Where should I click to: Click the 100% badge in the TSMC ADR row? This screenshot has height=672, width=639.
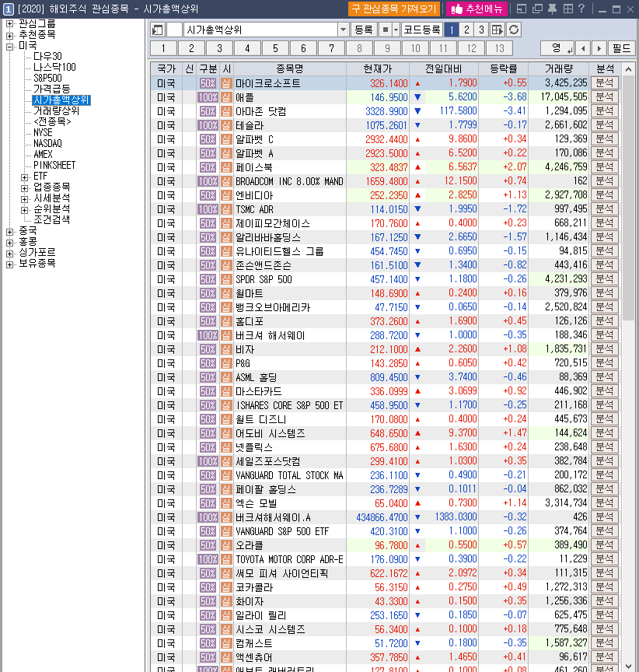208,209
